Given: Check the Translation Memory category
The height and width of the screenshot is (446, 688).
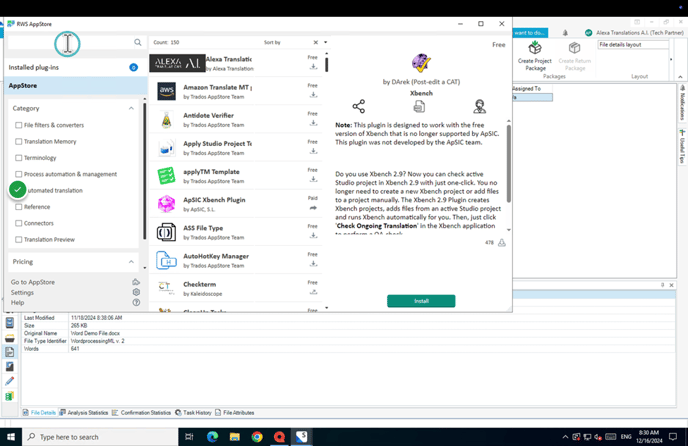Looking at the screenshot, I should click(x=18, y=141).
